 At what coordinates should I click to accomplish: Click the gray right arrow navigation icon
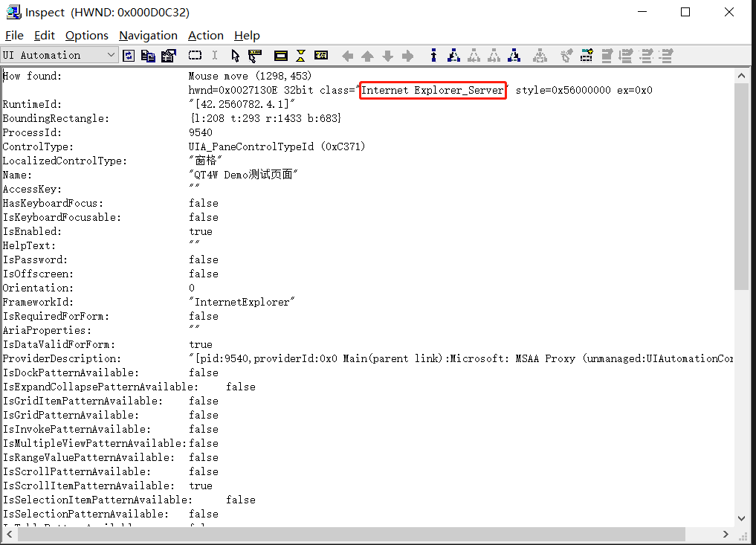point(408,57)
